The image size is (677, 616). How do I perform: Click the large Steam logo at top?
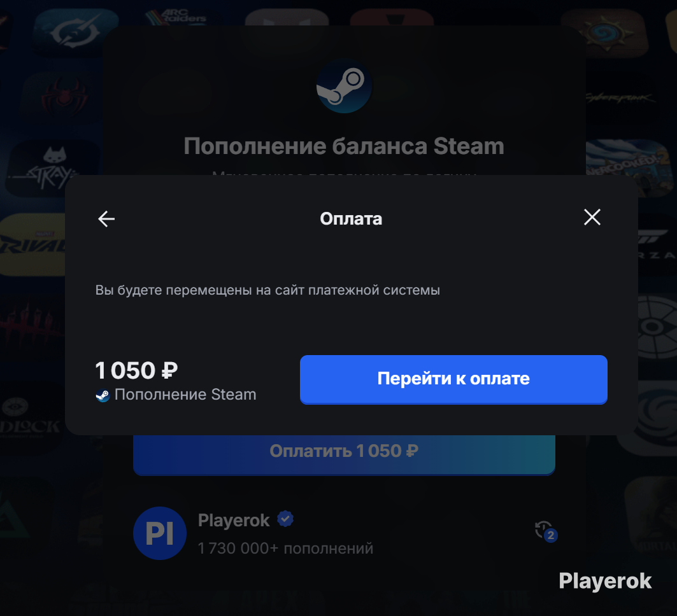tap(344, 86)
